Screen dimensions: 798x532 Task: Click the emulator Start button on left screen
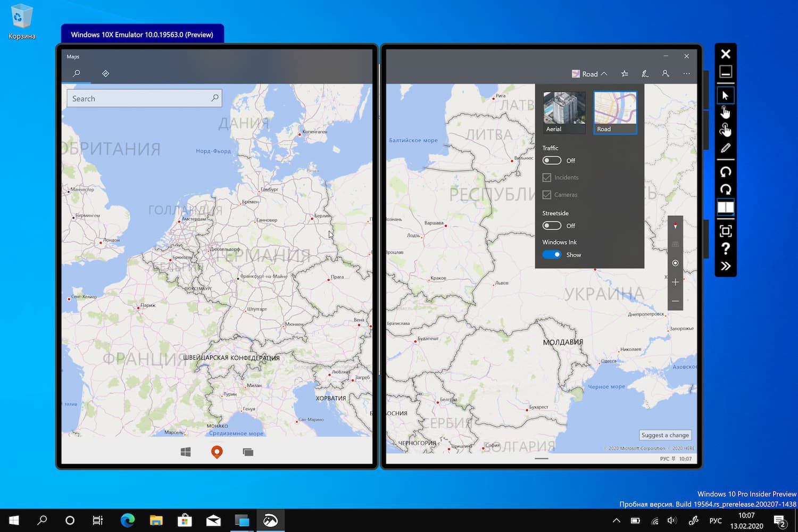click(186, 452)
